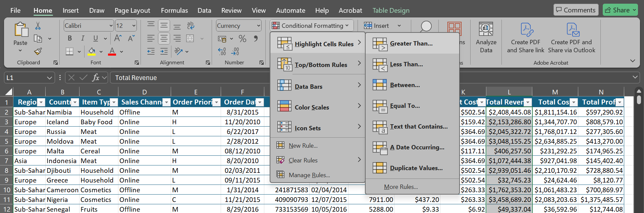Open font color dropdown arrow
This screenshot has height=213, width=644.
point(121,52)
